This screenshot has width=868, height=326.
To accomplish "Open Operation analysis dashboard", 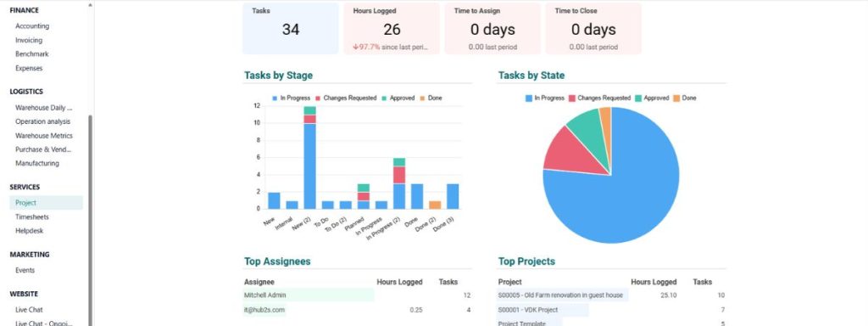I will pyautogui.click(x=42, y=121).
